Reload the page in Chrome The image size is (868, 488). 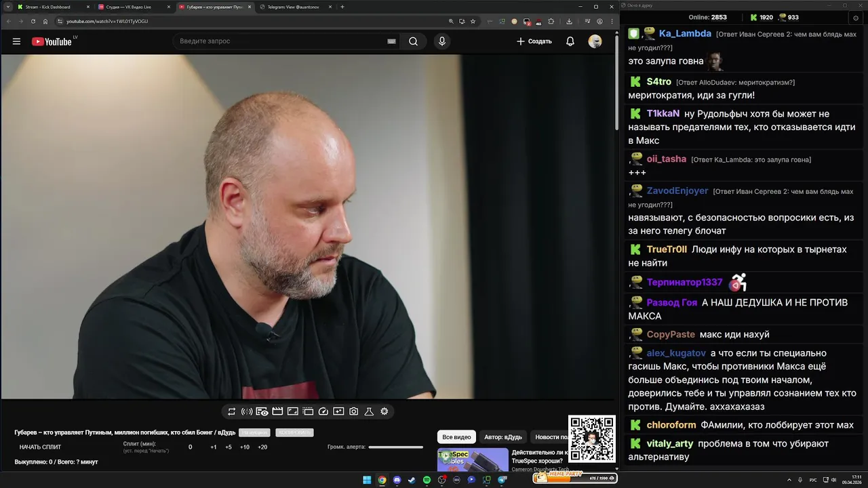coord(33,21)
